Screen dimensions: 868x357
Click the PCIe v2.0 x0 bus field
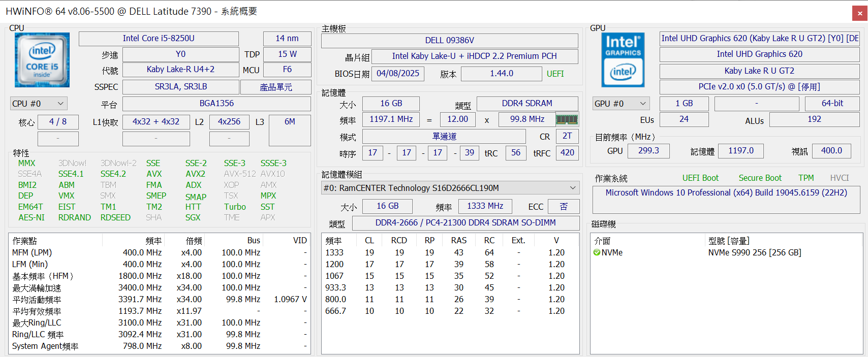(x=759, y=87)
